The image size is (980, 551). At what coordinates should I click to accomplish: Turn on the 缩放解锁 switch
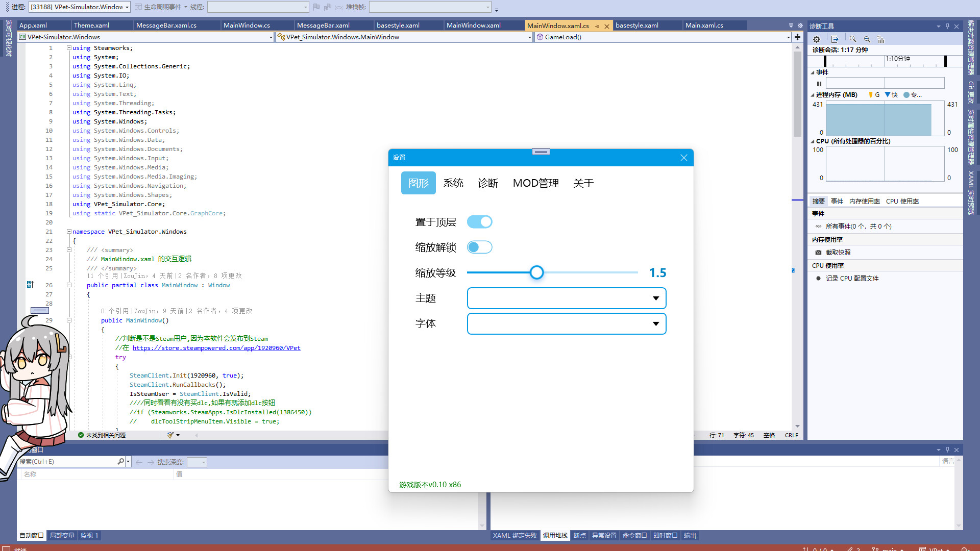(x=479, y=247)
